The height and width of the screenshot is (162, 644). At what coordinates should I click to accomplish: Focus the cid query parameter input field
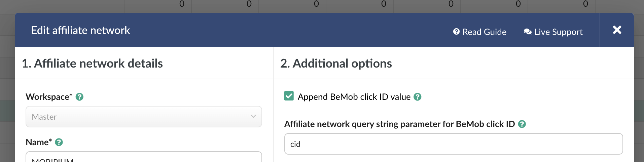[x=454, y=144]
